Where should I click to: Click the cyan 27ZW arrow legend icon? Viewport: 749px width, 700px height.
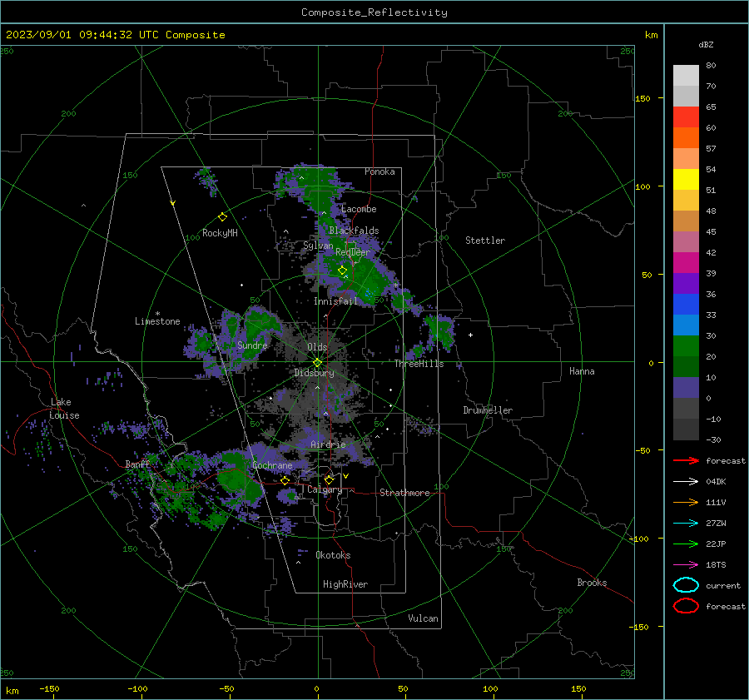click(x=686, y=524)
